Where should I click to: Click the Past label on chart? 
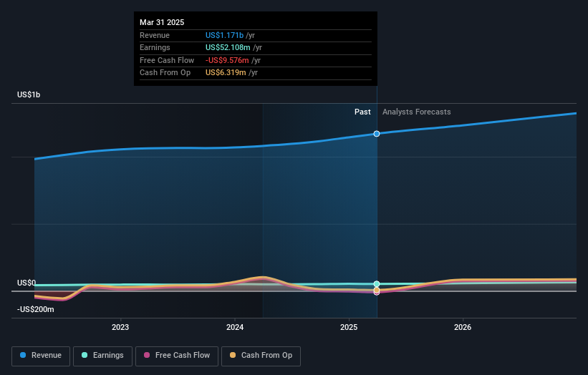pos(362,112)
